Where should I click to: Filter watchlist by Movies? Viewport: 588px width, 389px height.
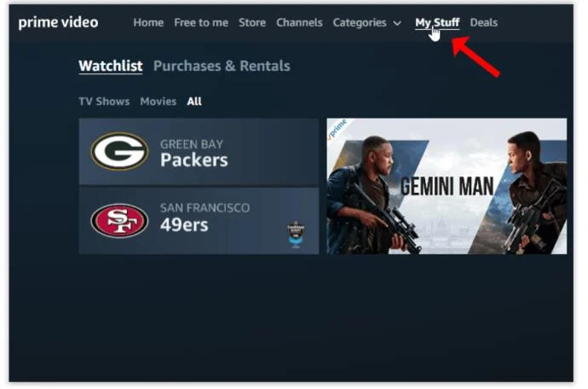pos(159,102)
